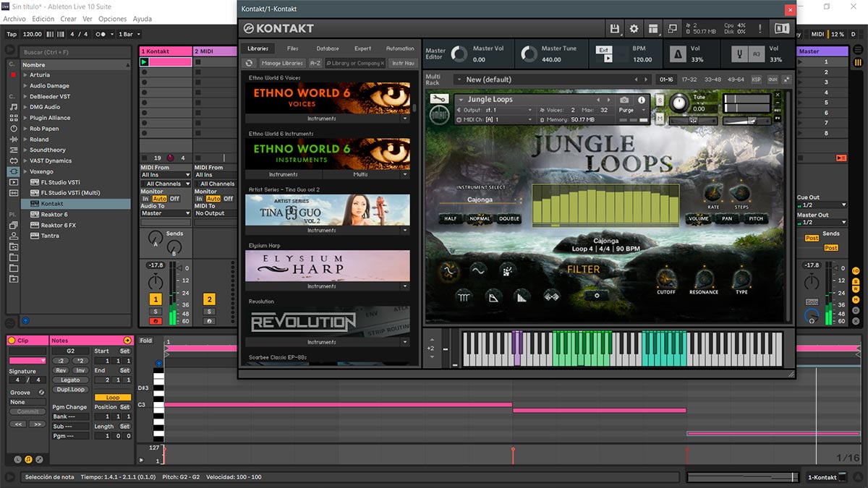The image size is (868, 488).
Task: Open Kontakt's options gear
Action: [x=634, y=28]
